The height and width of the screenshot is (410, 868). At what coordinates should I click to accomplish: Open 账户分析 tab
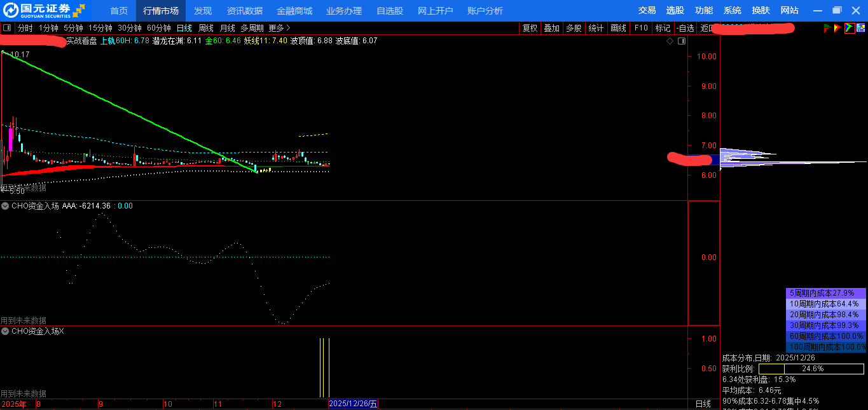485,11
